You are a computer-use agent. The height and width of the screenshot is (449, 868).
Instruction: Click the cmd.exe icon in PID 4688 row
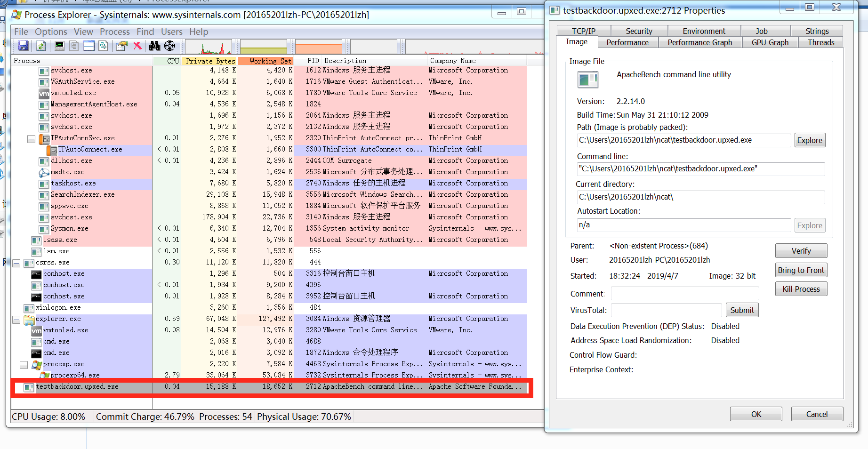coord(36,342)
